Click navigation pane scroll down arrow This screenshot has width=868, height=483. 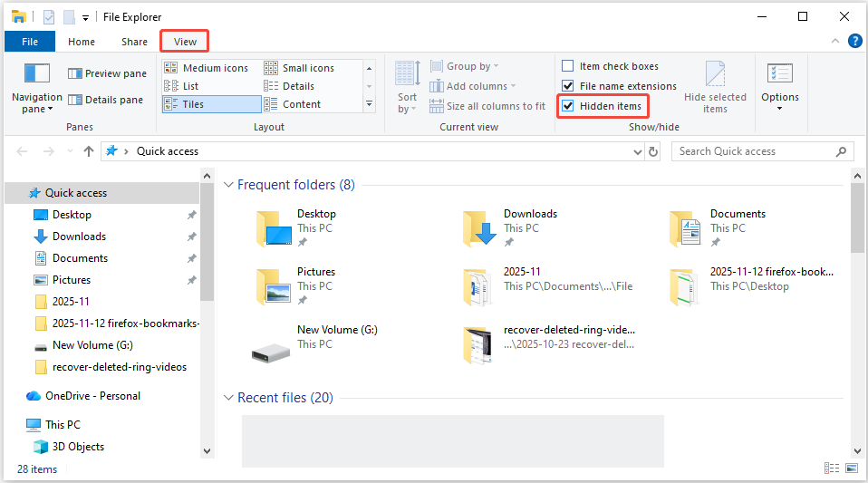[x=207, y=451]
